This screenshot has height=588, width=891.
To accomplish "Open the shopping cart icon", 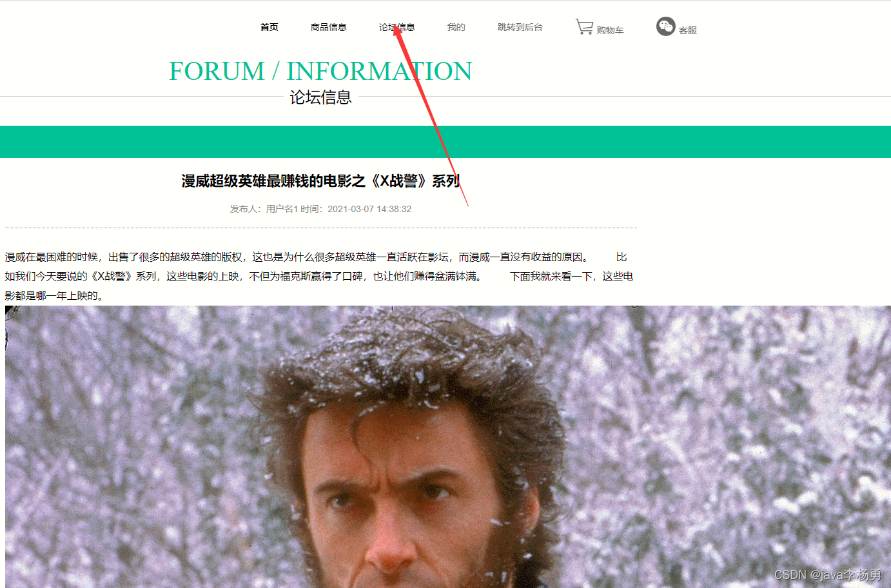I will tap(584, 26).
